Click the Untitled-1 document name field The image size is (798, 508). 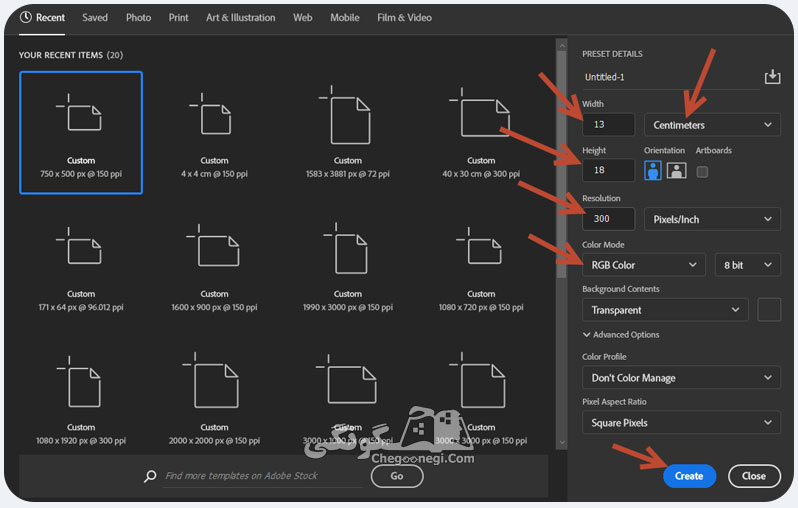[x=671, y=77]
